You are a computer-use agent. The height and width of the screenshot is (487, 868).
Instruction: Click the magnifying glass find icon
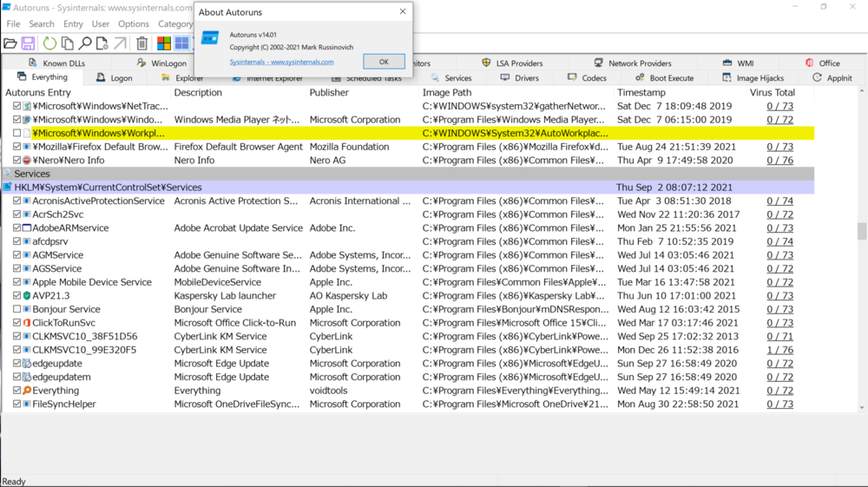pyautogui.click(x=85, y=43)
